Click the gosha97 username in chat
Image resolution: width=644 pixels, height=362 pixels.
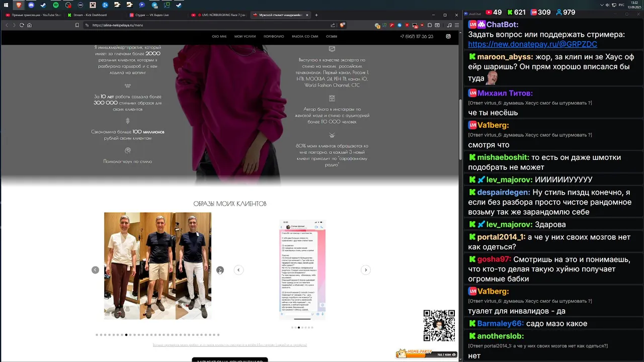pos(494,259)
